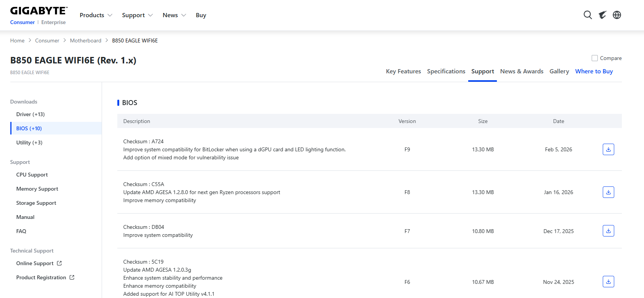
Task: Follow the Where to Buy link
Action: tap(594, 71)
